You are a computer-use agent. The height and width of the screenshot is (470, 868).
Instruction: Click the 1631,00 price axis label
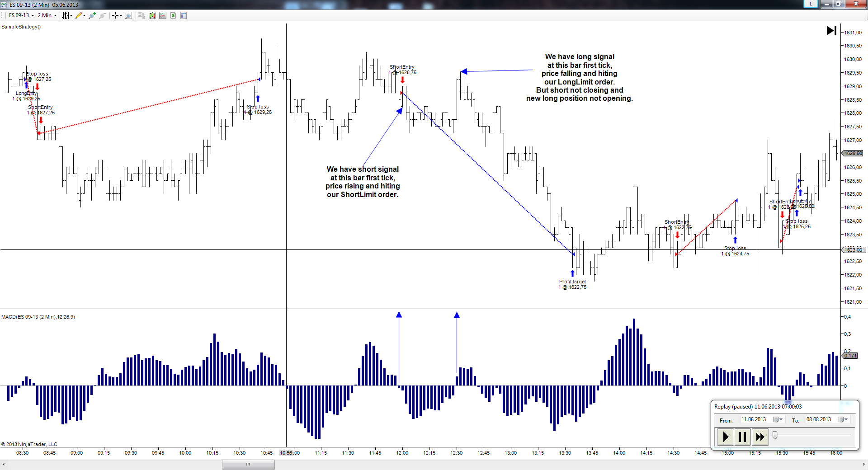(853, 33)
